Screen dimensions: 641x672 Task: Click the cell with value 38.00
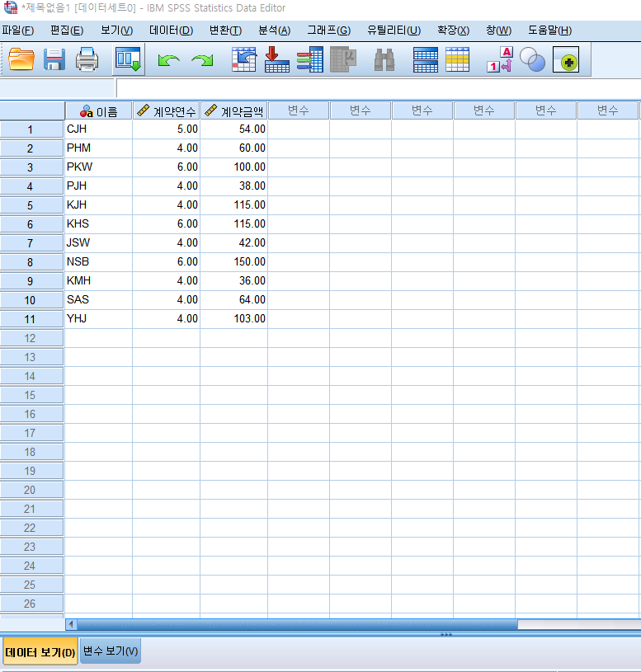coord(234,186)
